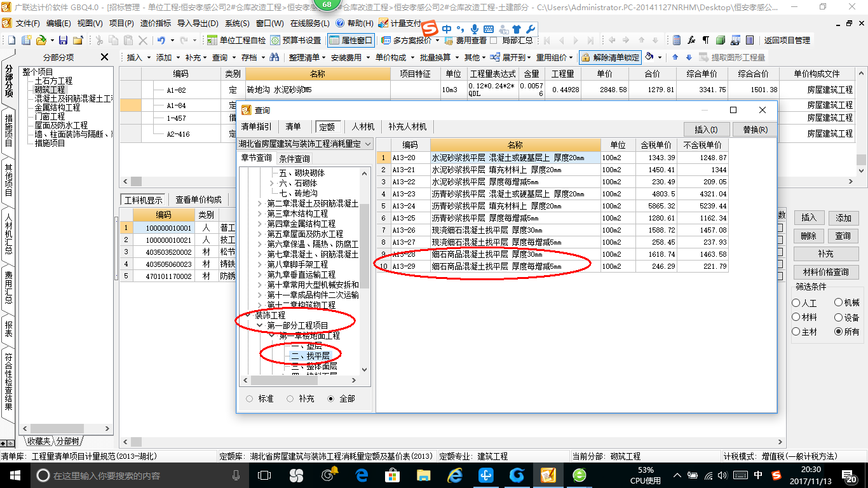
Task: Expand 六、石砌体 tree node
Action: [x=272, y=183]
